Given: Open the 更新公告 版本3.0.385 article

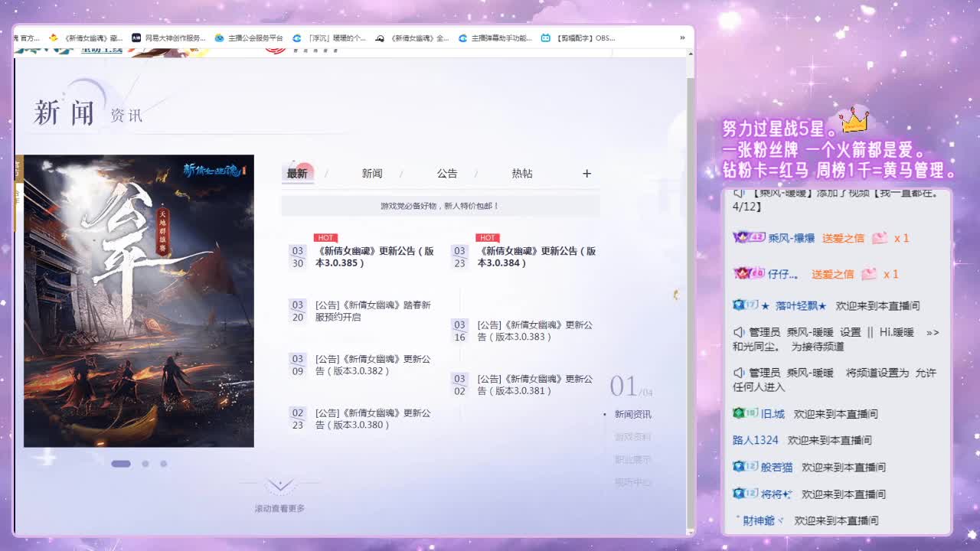Looking at the screenshot, I should pyautogui.click(x=374, y=257).
